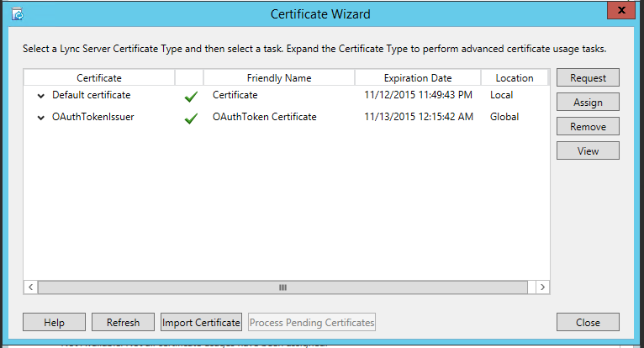Refresh the certificate list

click(x=123, y=322)
